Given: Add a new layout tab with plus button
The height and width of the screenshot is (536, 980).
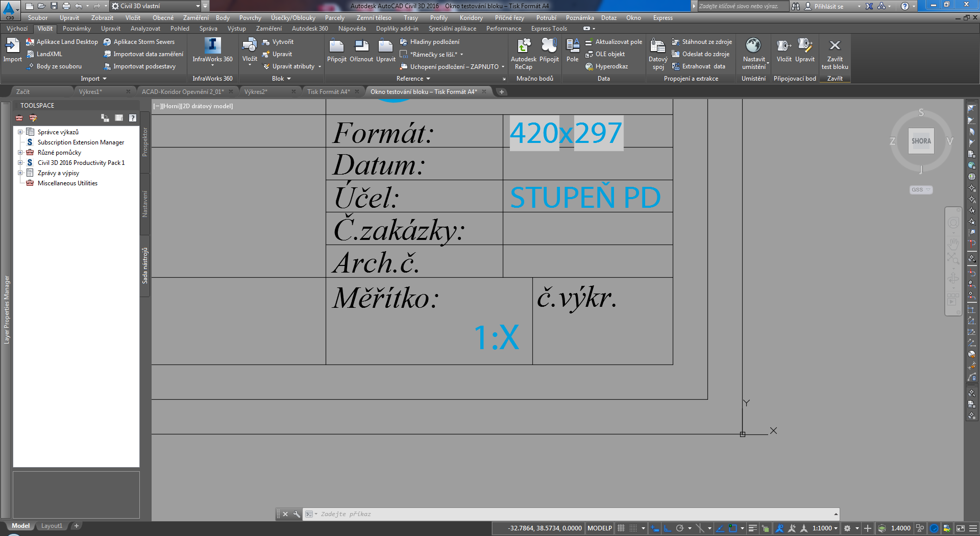Looking at the screenshot, I should pos(76,526).
